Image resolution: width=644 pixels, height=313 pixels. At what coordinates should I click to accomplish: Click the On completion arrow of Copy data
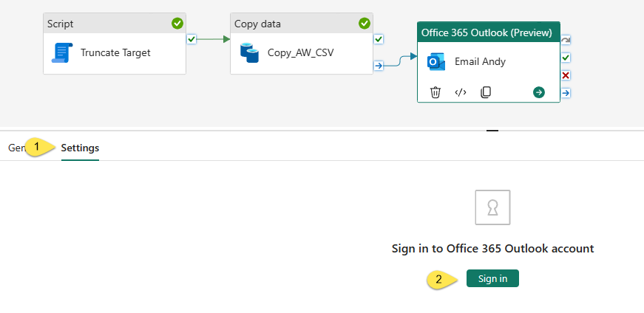coord(379,65)
